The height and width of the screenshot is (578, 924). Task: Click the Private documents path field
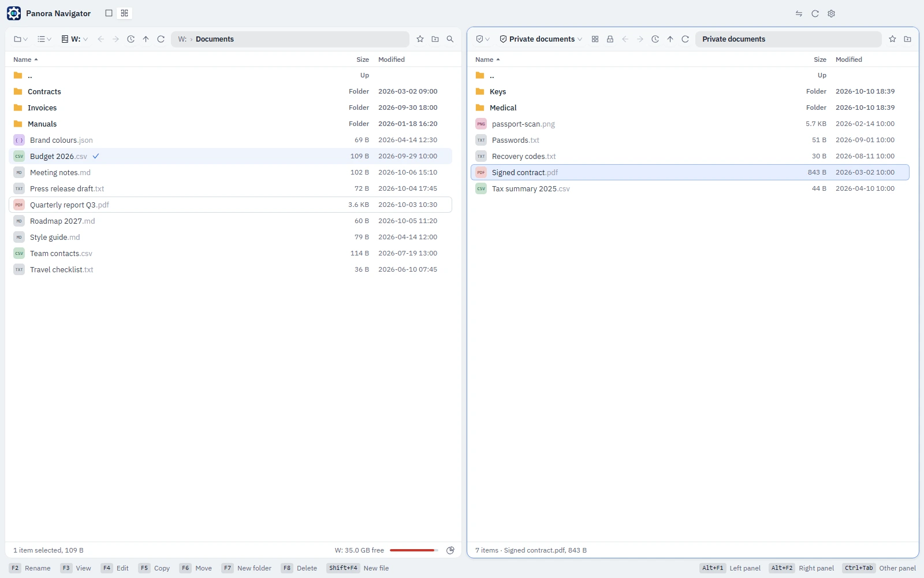click(788, 39)
